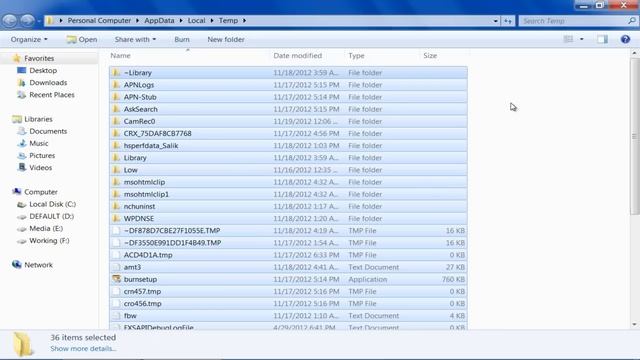Viewport: 640px width, 360px height.
Task: Click folder icon of CamRec0 row
Action: pos(116,121)
